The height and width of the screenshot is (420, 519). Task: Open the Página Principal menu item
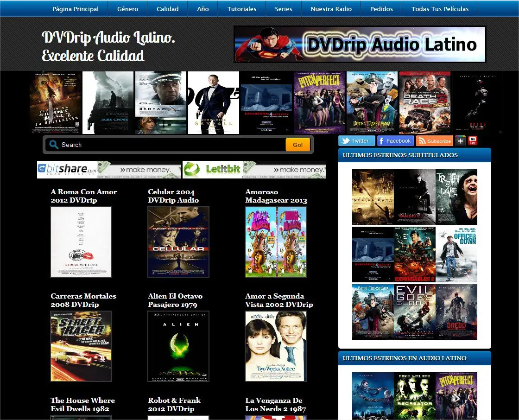[x=76, y=9]
